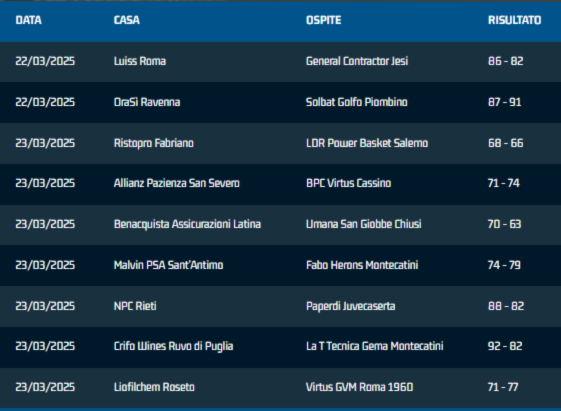
Task: Click the date in the Luiss Roma row
Action: coord(45,61)
